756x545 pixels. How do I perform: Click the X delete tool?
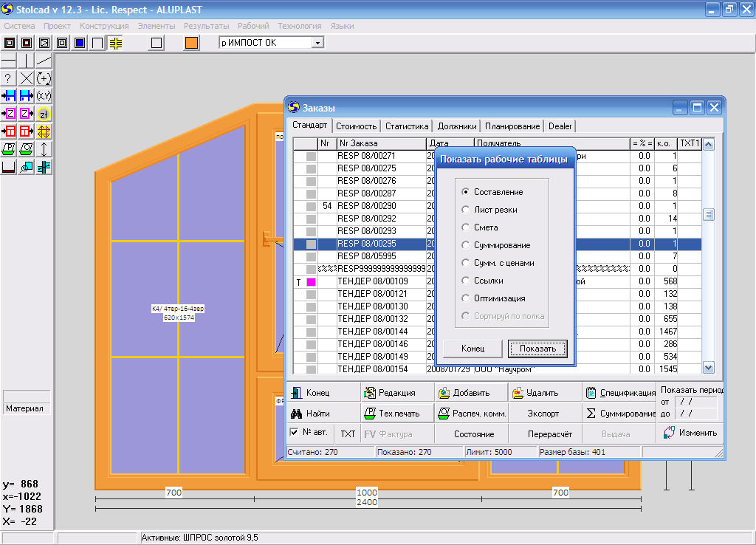point(26,78)
